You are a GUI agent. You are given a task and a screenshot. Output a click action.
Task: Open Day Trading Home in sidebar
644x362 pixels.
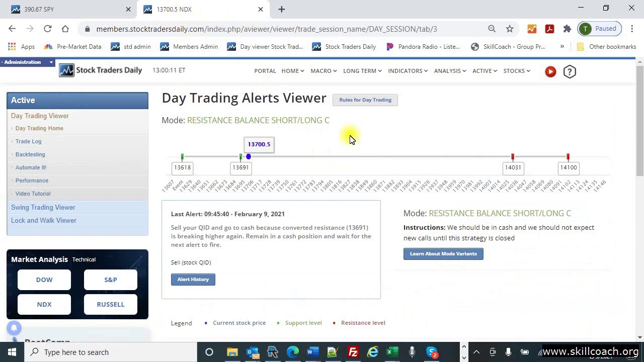point(39,128)
